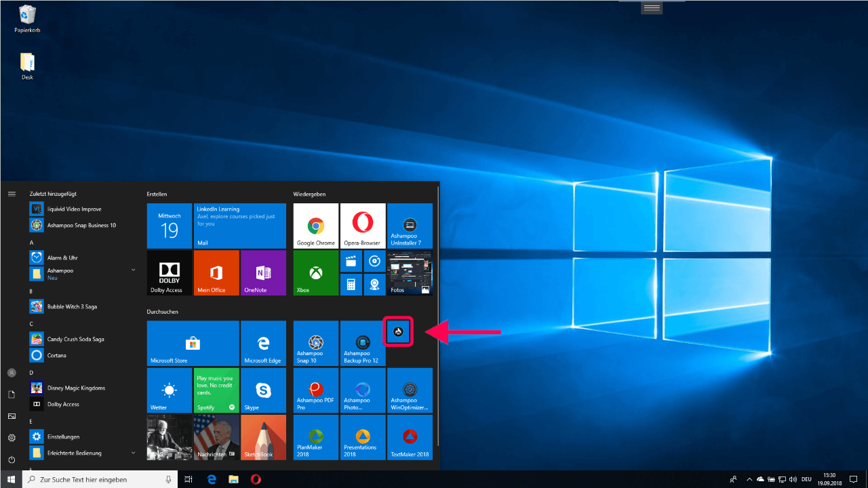Open Bubble Witch 3 Saga entry
868x488 pixels.
(84, 306)
